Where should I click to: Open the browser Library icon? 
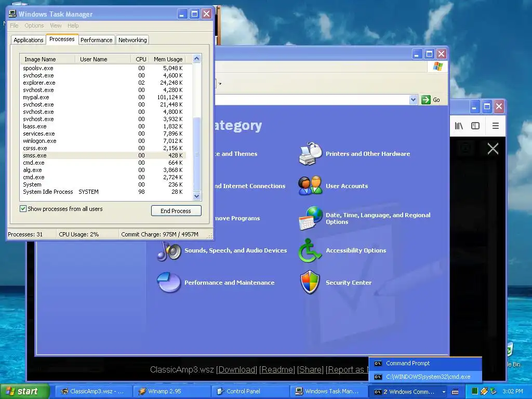click(459, 126)
